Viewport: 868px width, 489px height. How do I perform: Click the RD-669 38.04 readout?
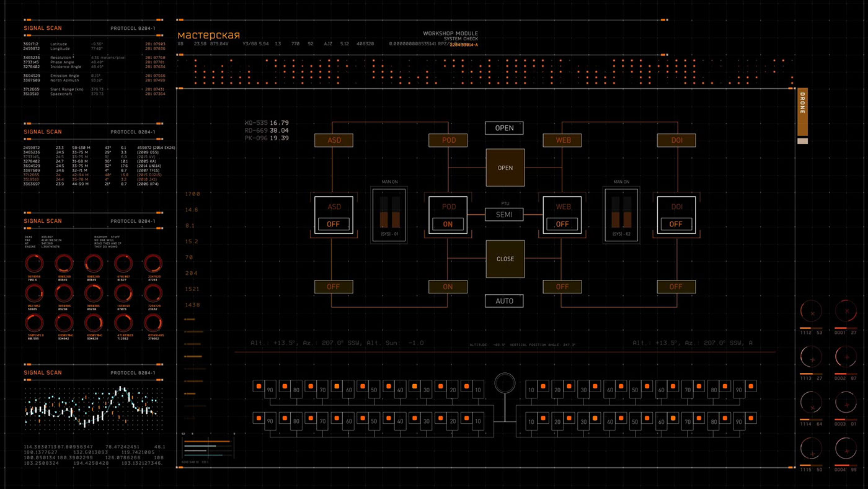(x=267, y=130)
